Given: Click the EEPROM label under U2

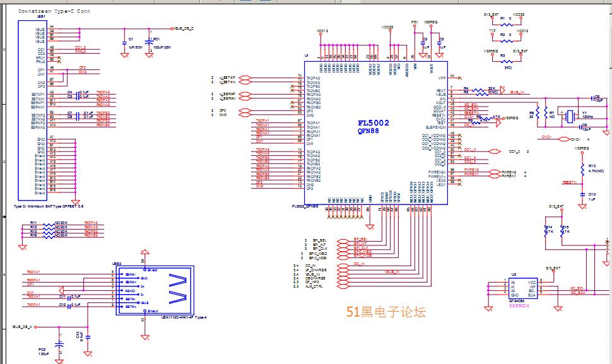Looking at the screenshot, I should coord(519,306).
